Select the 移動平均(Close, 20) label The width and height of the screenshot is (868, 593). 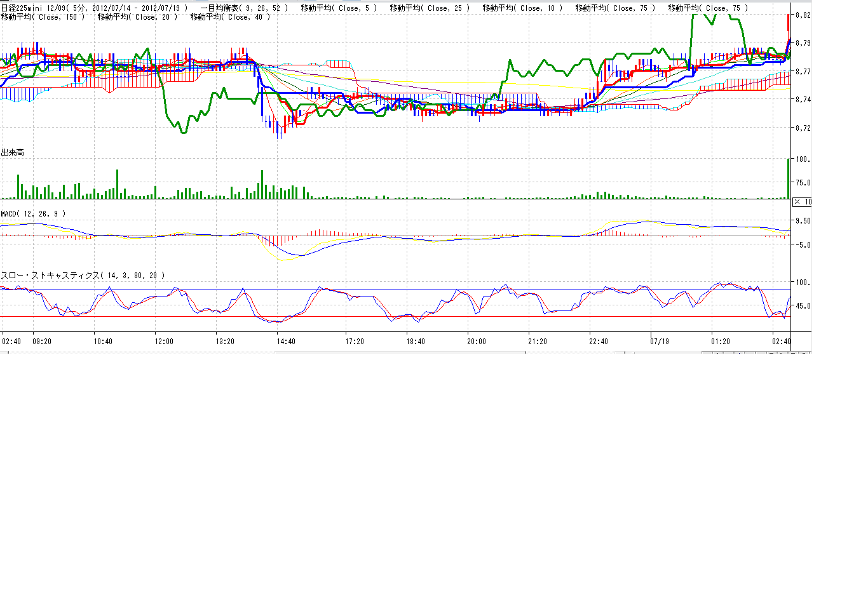[x=137, y=17]
